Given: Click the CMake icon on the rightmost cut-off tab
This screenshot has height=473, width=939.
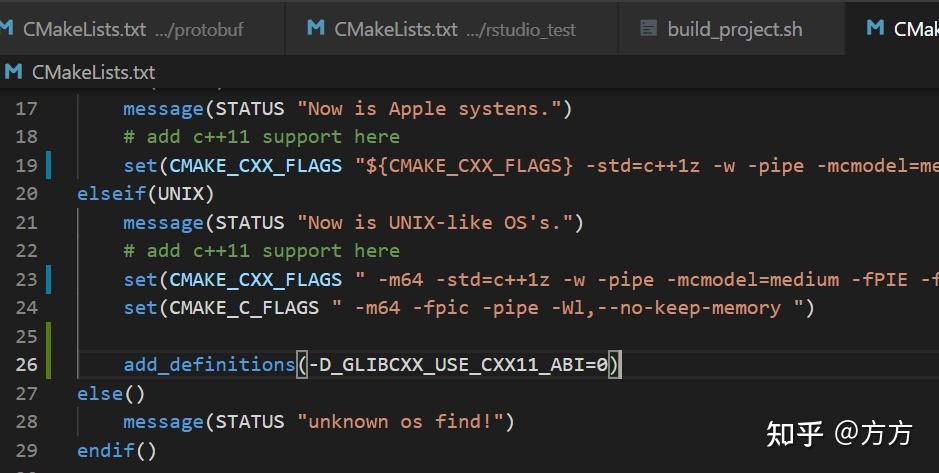Looking at the screenshot, I should 875,29.
